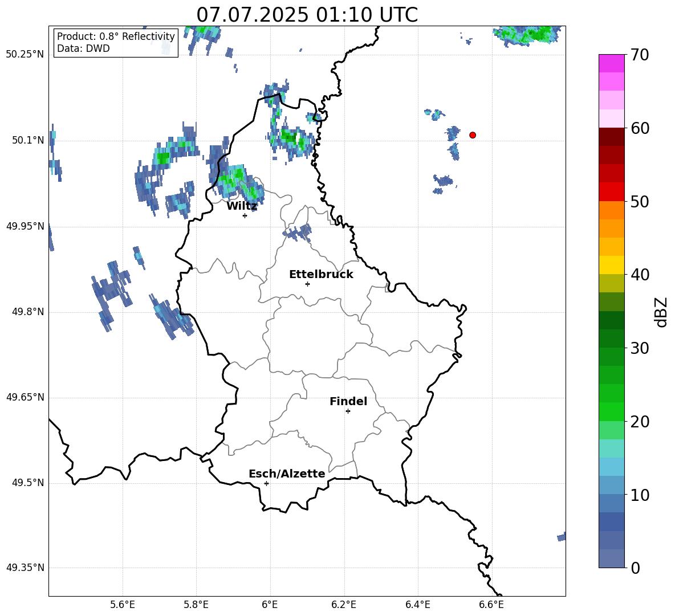The width and height of the screenshot is (675, 616).
Task: Click the 6.6°E longitude label
Action: coord(491,605)
